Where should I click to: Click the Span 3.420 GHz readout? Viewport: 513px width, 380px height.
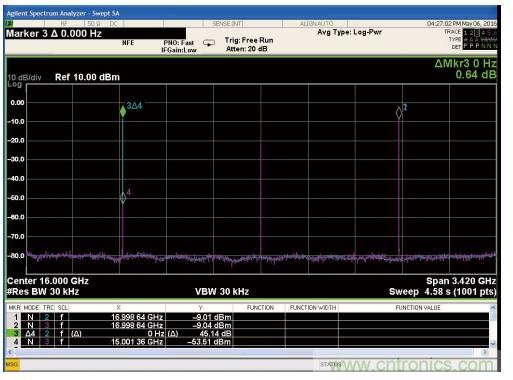click(461, 281)
